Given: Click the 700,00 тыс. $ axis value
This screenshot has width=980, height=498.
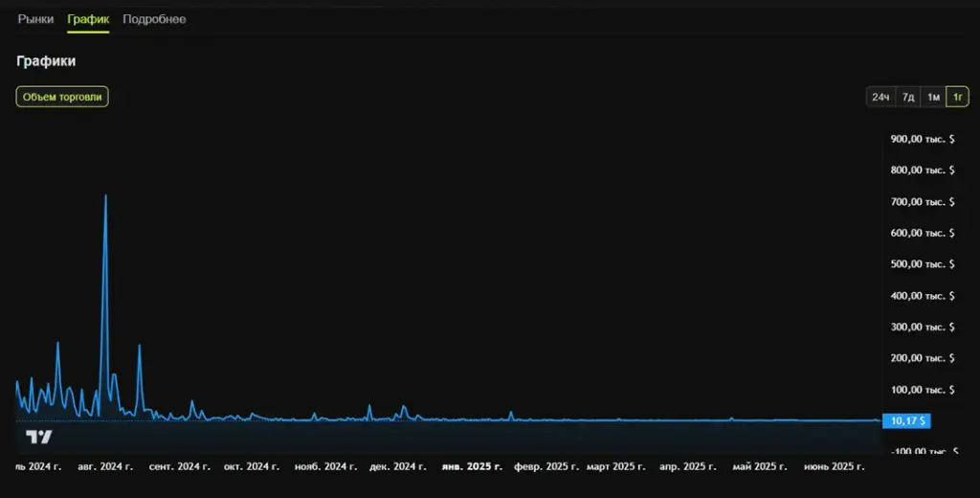Looking at the screenshot, I should point(923,201).
